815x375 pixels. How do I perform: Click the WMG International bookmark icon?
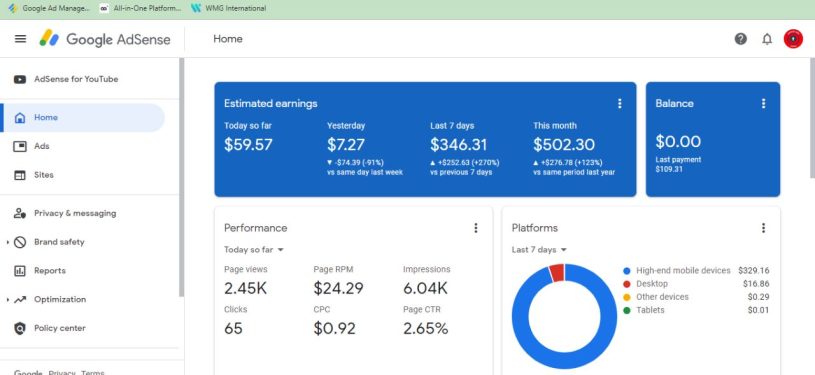[x=196, y=8]
